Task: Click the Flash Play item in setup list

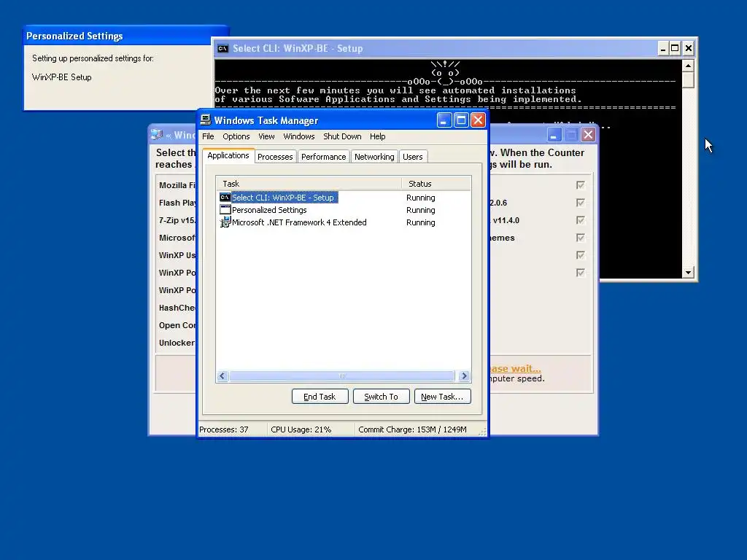Action: click(x=177, y=203)
